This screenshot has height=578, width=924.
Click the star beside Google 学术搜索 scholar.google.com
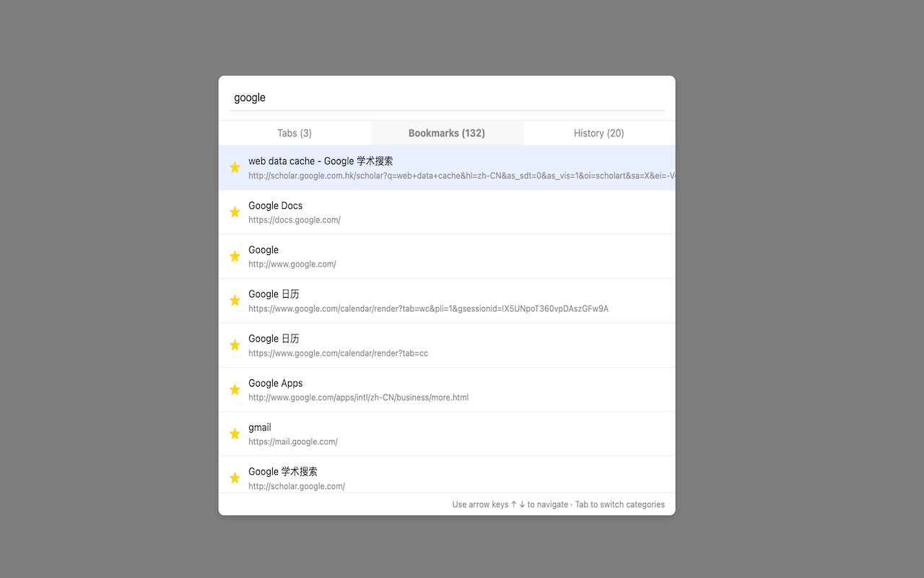pyautogui.click(x=235, y=478)
